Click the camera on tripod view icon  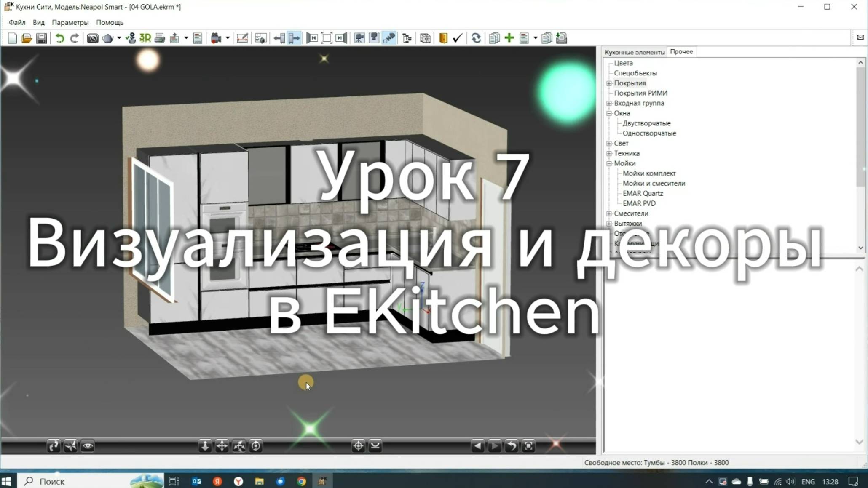[x=359, y=38]
